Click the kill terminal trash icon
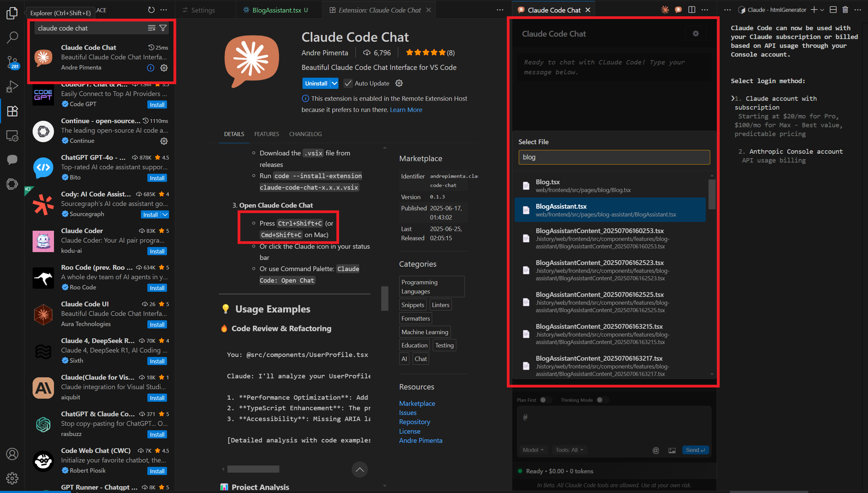Image resolution: width=868 pixels, height=493 pixels. pyautogui.click(x=845, y=10)
